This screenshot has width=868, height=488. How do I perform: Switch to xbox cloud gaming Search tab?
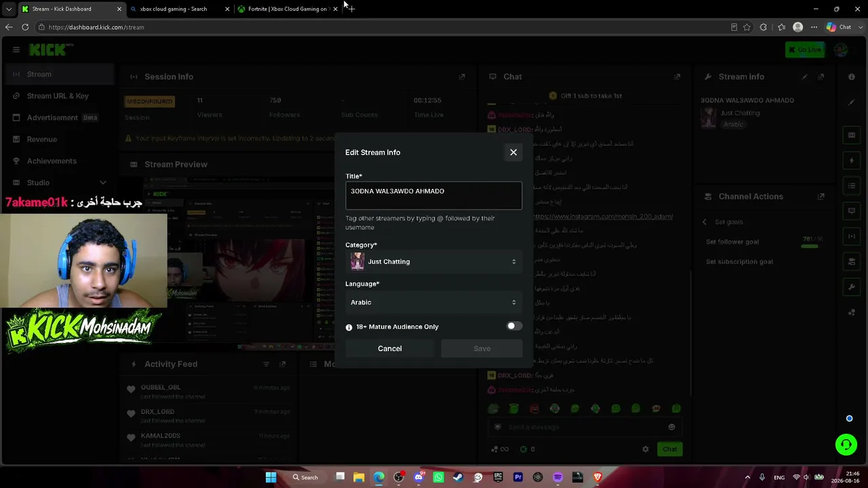180,9
